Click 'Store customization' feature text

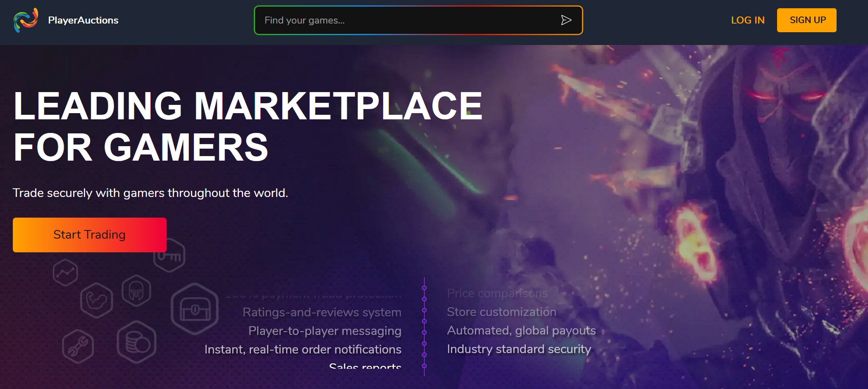click(x=501, y=312)
